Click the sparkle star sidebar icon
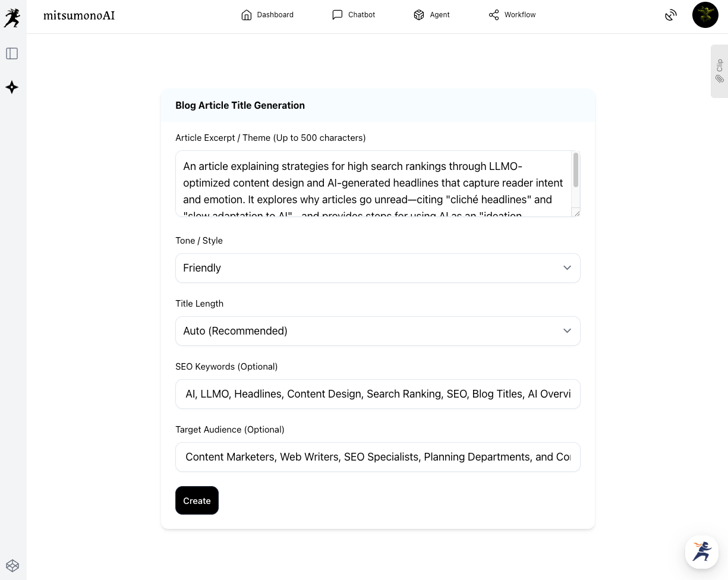Viewport: 728px width, 580px height. pos(12,87)
